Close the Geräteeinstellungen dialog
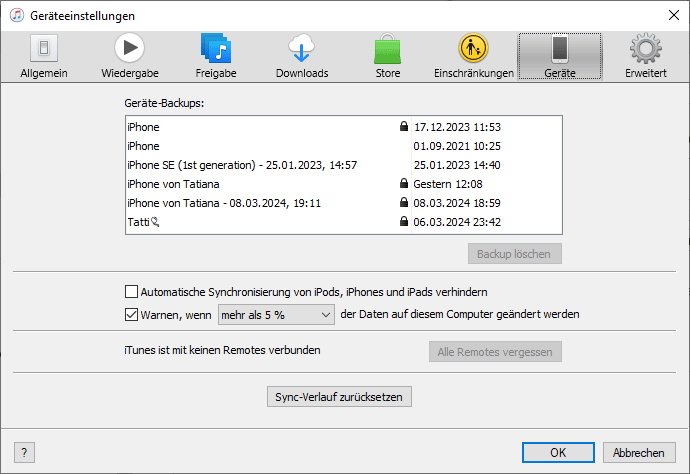 [673, 15]
